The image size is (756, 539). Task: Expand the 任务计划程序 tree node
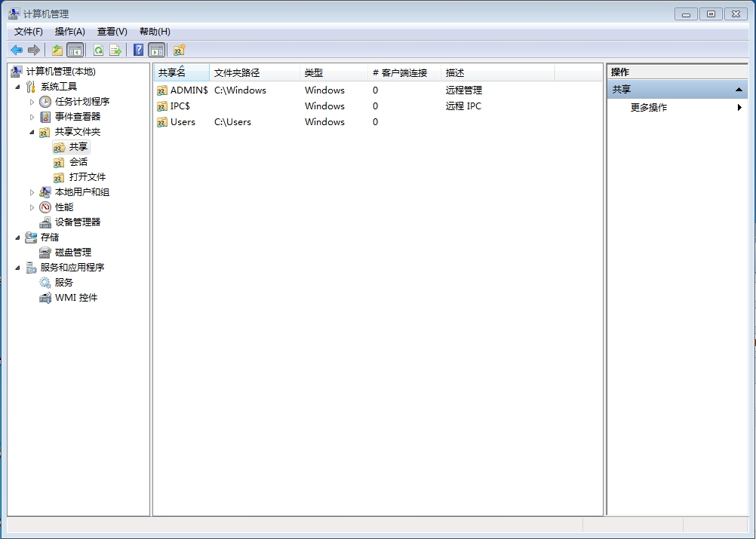pos(32,102)
